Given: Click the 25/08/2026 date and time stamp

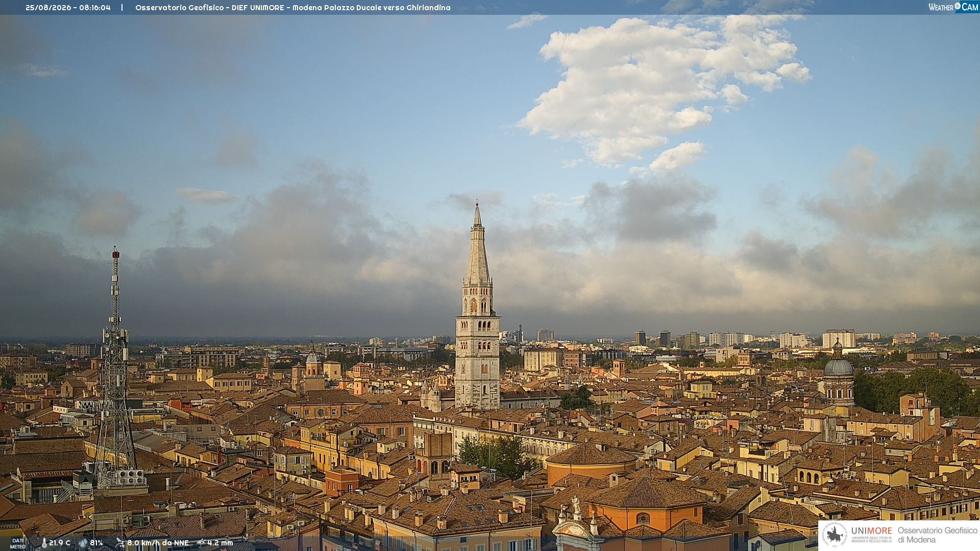Looking at the screenshot, I should [68, 8].
